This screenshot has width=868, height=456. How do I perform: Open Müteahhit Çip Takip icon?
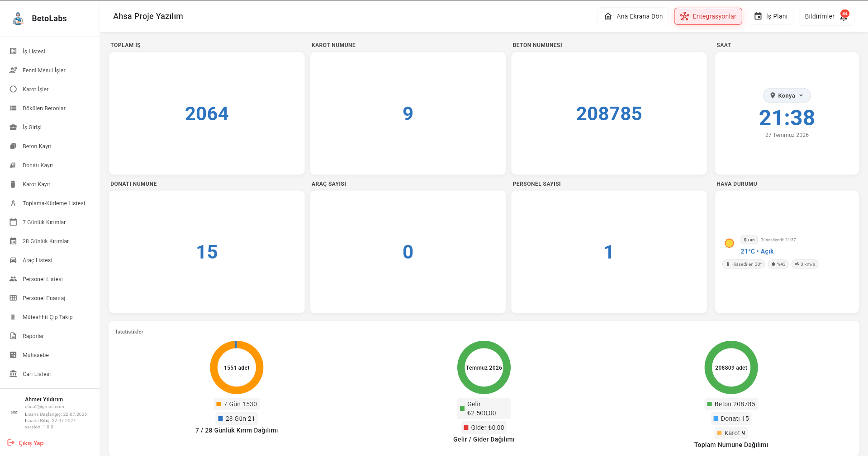tap(13, 317)
